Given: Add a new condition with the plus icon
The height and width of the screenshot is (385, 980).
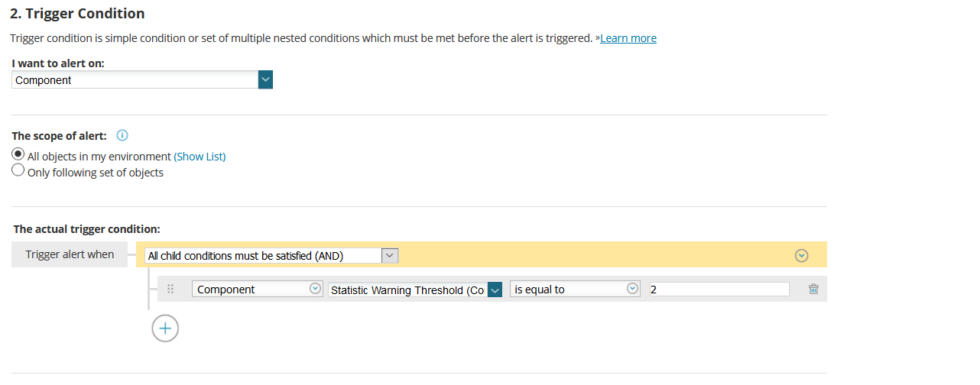Looking at the screenshot, I should point(165,328).
